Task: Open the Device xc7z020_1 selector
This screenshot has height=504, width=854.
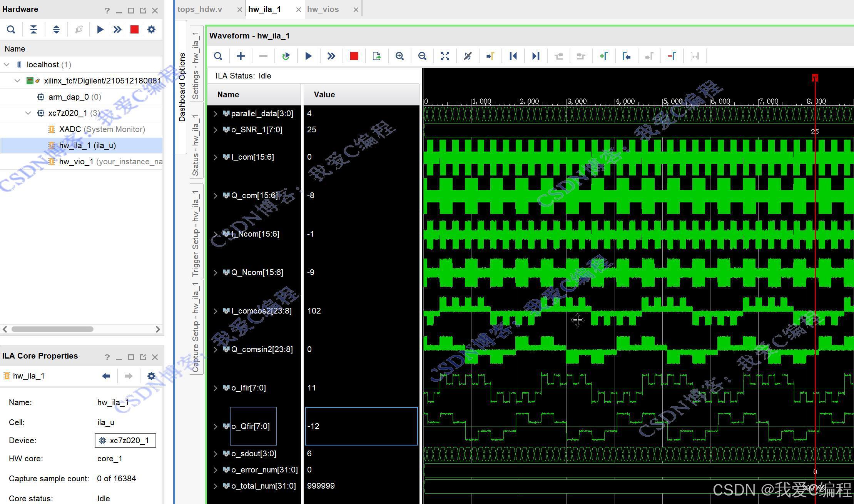Action: 125,441
